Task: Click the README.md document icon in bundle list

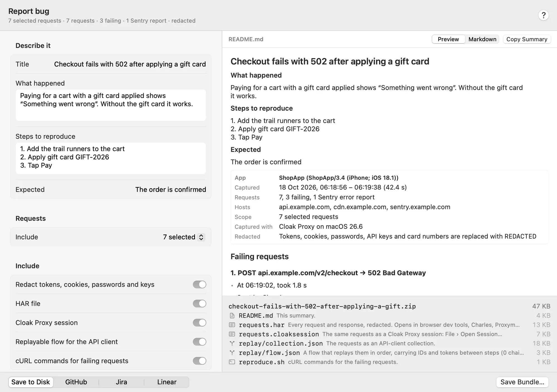Action: point(232,316)
